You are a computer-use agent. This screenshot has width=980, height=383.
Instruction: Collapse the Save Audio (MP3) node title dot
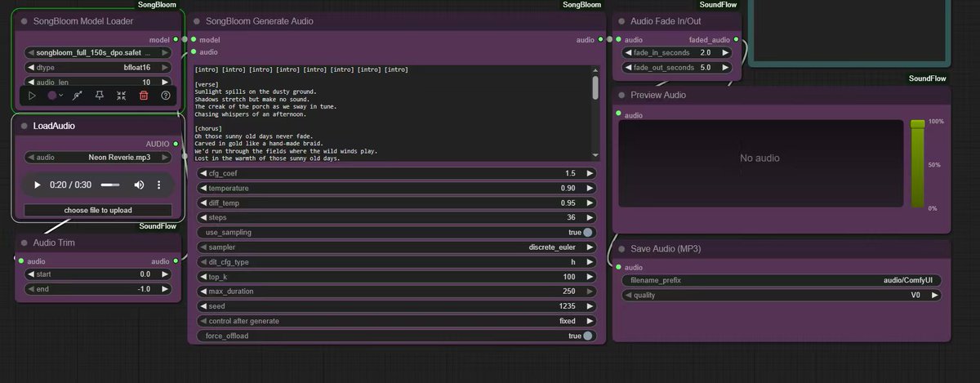621,248
